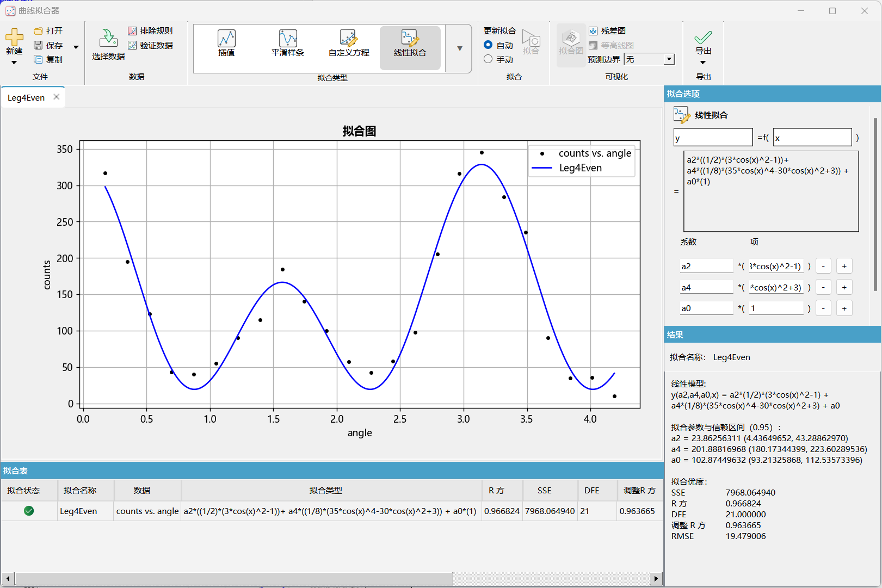The image size is (882, 588).
Task: Click the 选择数据 select data icon
Action: (108, 38)
